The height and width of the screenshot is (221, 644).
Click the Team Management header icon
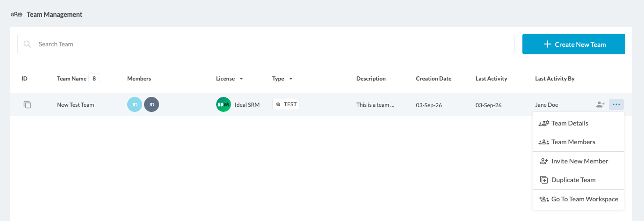point(16,15)
